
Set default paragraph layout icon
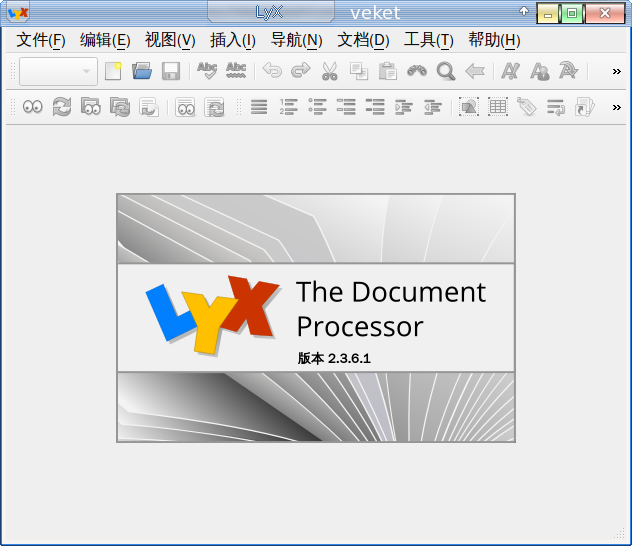pyautogui.click(x=259, y=107)
